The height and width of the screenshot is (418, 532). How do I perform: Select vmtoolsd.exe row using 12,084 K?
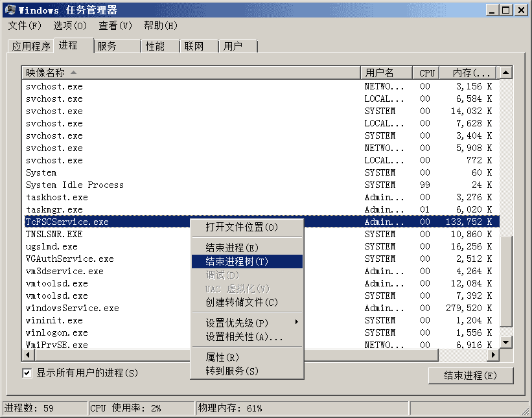click(262, 283)
